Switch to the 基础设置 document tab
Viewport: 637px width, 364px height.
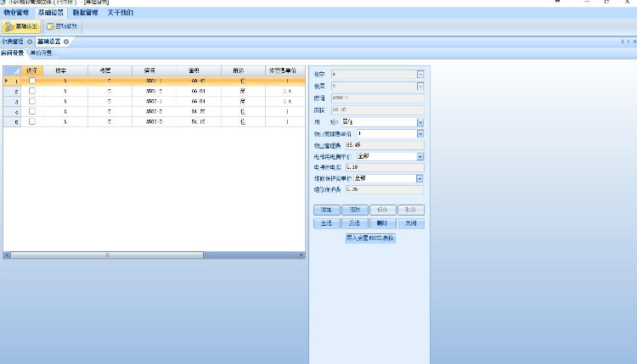coord(49,42)
